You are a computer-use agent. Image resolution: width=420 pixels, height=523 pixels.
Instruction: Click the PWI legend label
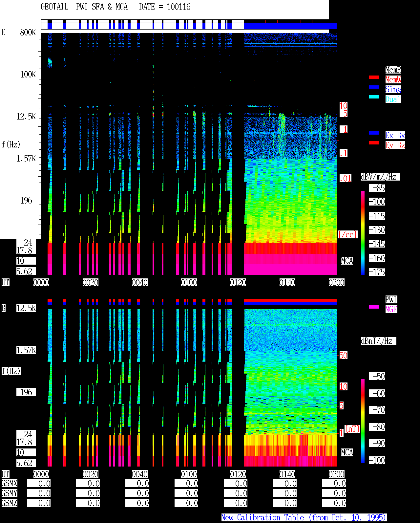click(391, 299)
